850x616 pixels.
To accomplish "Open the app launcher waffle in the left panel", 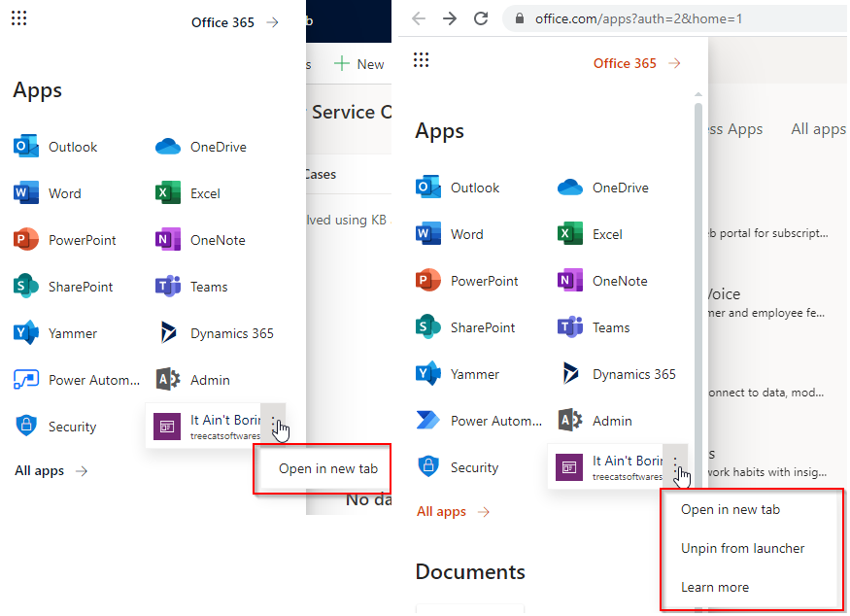I will (19, 18).
